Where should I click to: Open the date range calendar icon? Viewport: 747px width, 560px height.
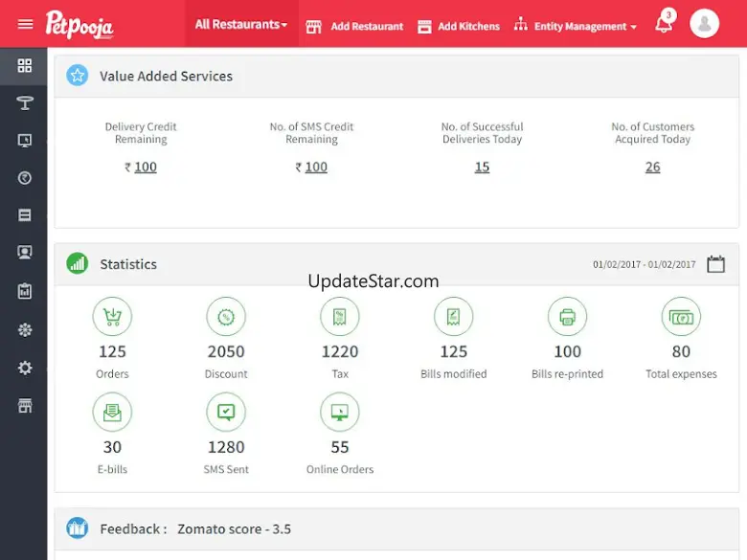click(715, 264)
